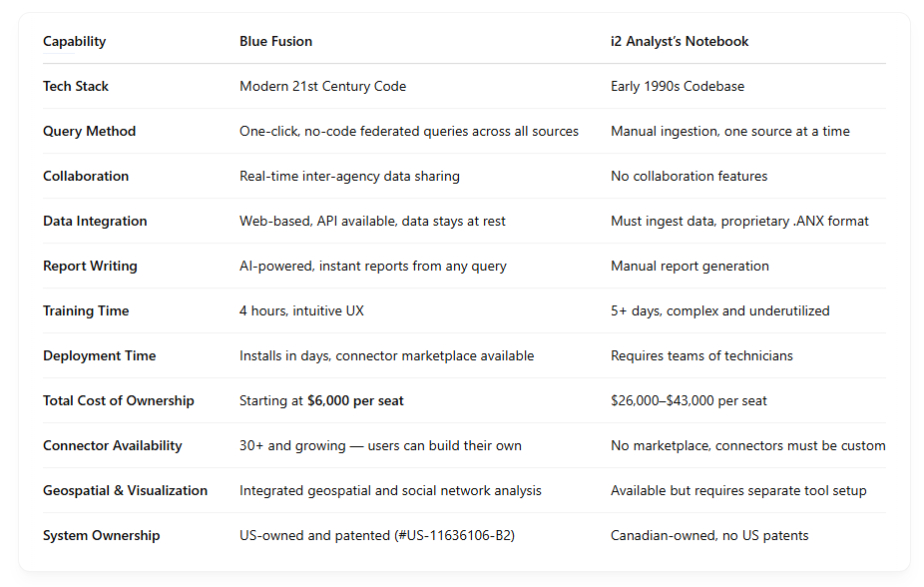This screenshot has height=587, width=924.
Task: Click the Canadian-owned, no US patents cell
Action: tap(709, 535)
